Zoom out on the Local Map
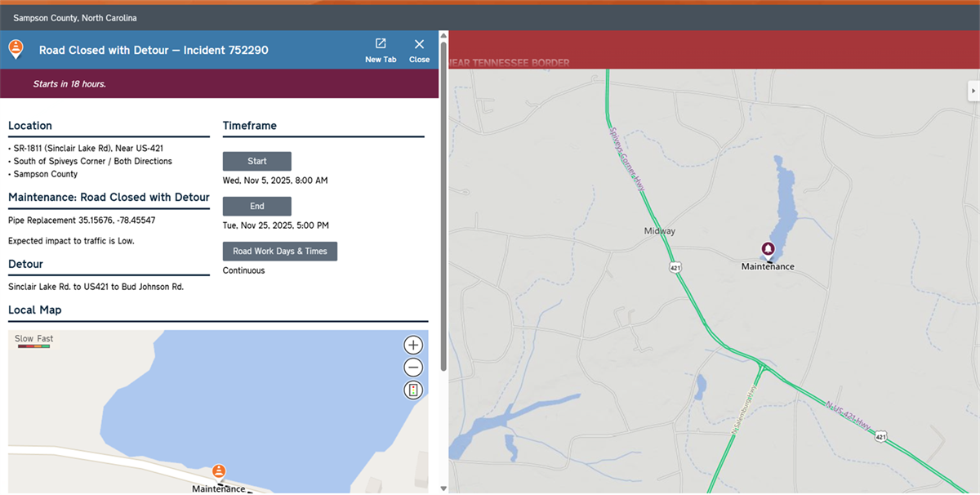The width and height of the screenshot is (980, 495). coord(413,368)
